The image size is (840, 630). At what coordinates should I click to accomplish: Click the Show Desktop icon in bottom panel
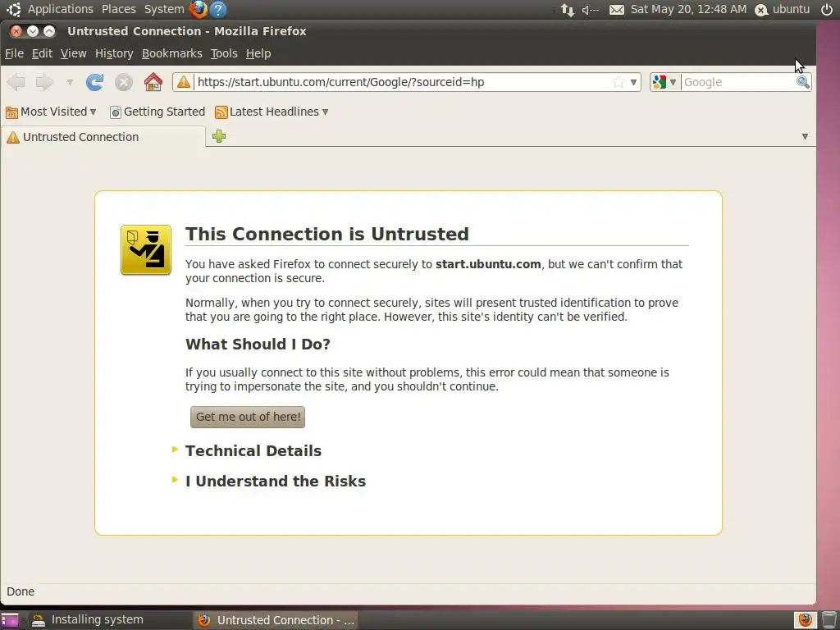10,620
